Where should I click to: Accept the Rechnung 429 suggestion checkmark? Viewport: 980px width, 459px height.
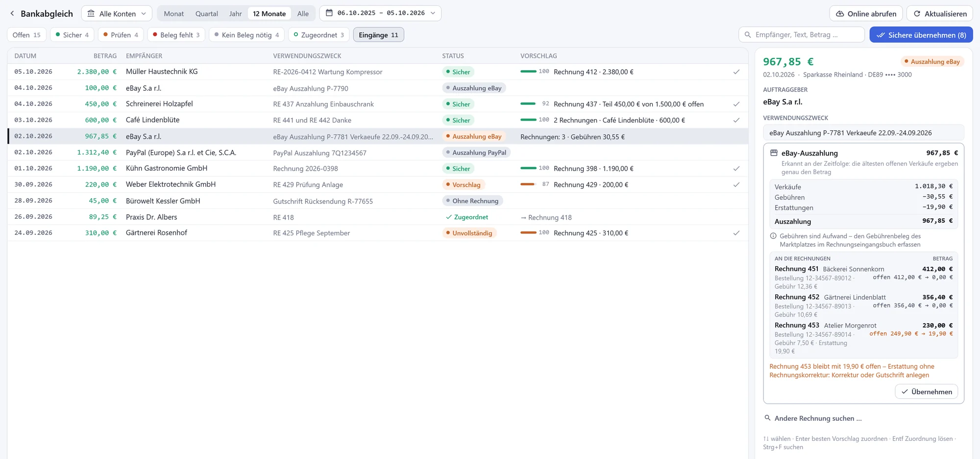tap(736, 185)
